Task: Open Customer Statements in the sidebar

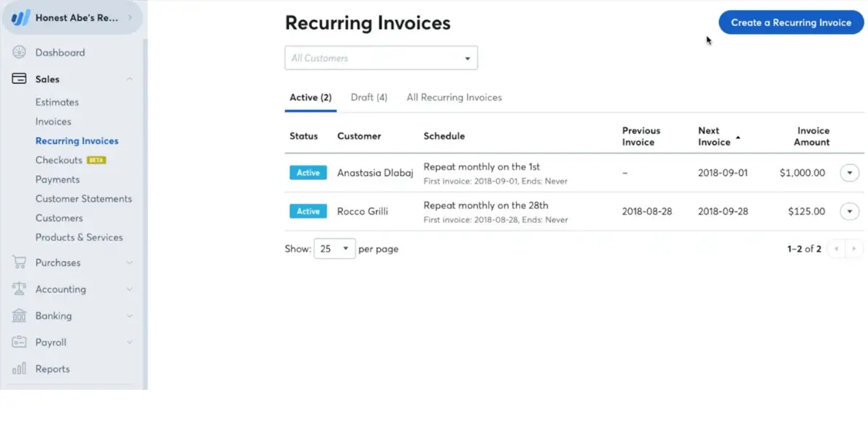Action: pos(84,198)
